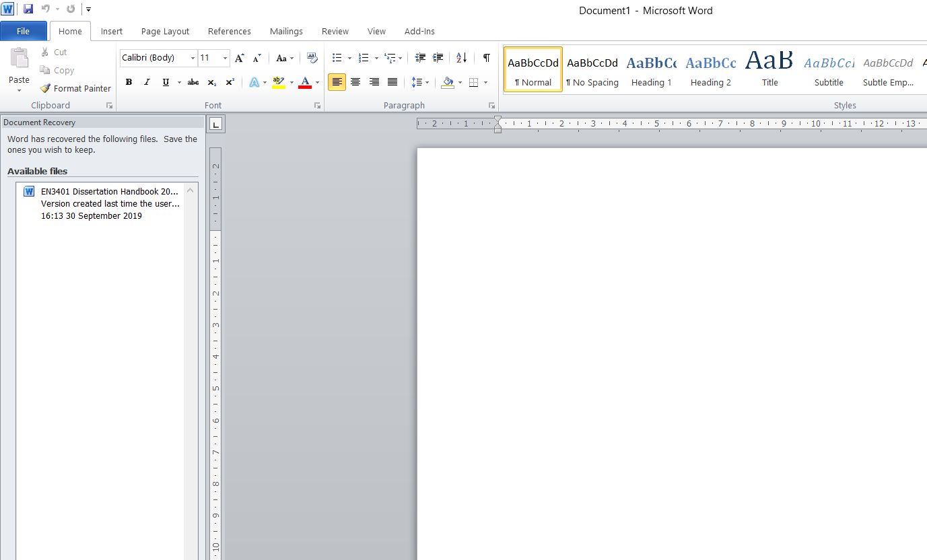
Task: Apply the No Spacing style
Action: 592,69
